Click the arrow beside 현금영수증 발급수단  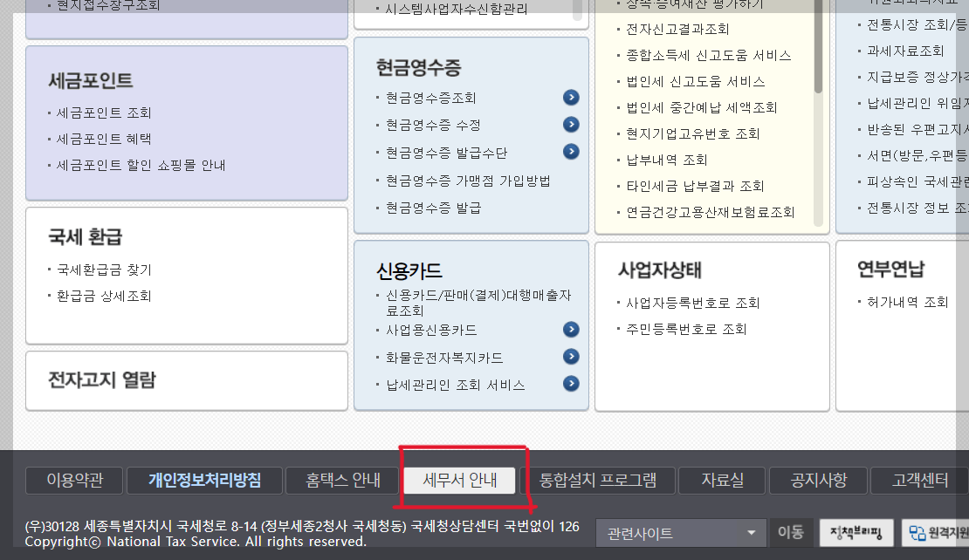click(x=571, y=151)
